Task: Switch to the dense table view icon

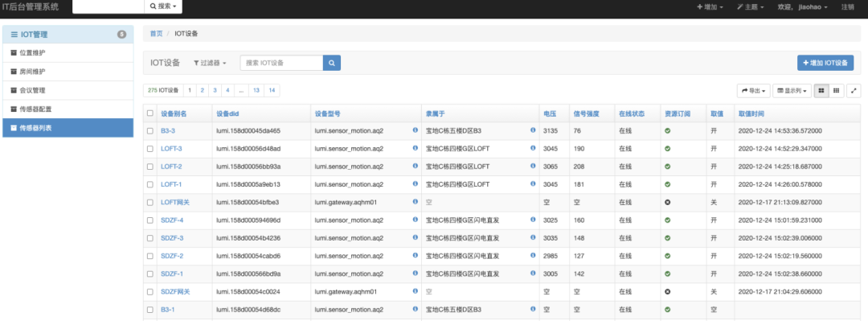Action: (x=837, y=90)
